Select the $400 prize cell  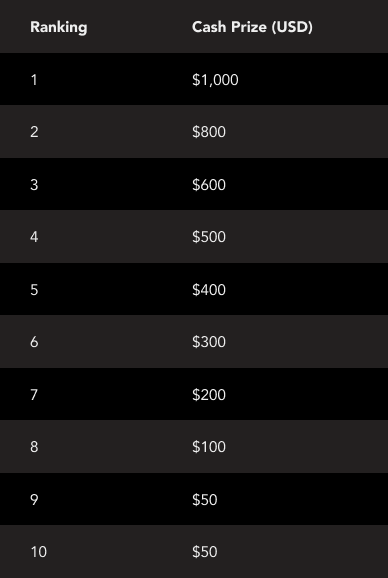[209, 290]
